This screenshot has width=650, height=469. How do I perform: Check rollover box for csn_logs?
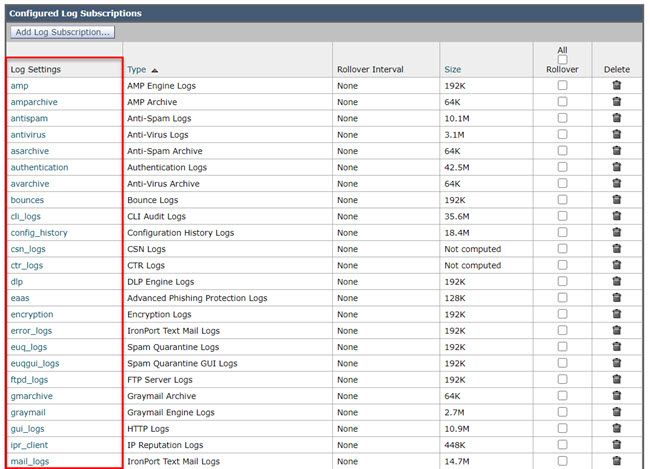click(562, 248)
